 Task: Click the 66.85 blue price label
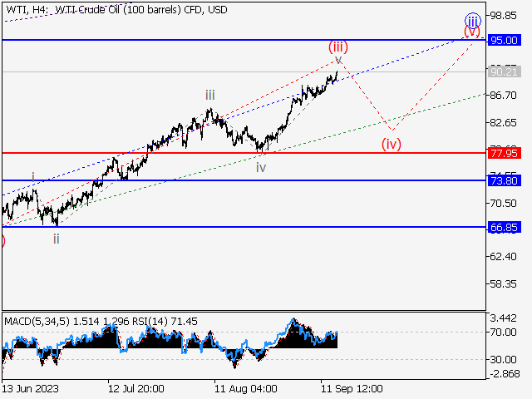pyautogui.click(x=505, y=227)
